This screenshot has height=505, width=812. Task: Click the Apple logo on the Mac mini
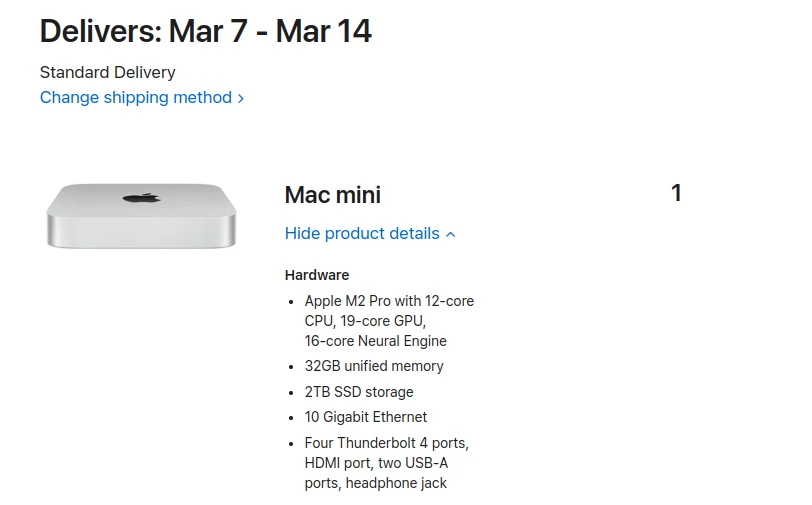pyautogui.click(x=141, y=198)
